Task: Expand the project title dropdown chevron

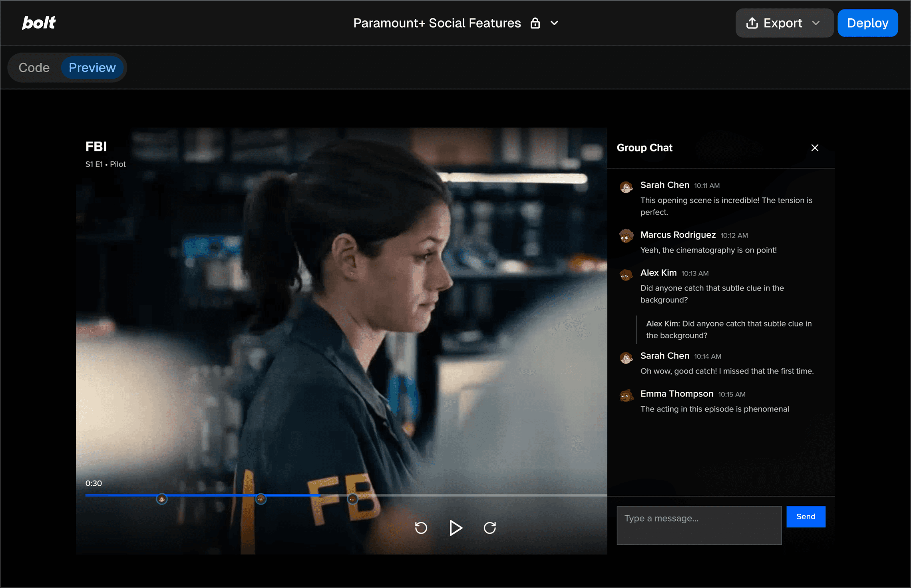Action: 554,23
